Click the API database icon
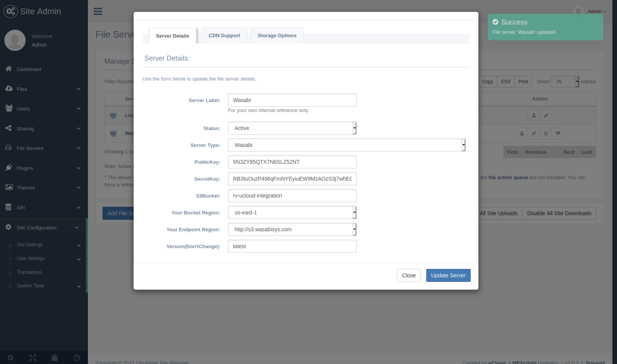This screenshot has height=364, width=617. click(x=8, y=207)
